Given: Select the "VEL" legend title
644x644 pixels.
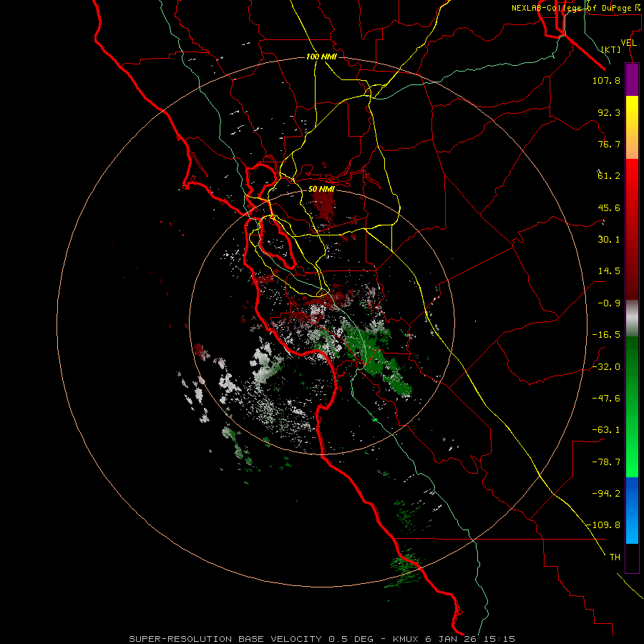Looking at the screenshot, I should click(x=628, y=43).
